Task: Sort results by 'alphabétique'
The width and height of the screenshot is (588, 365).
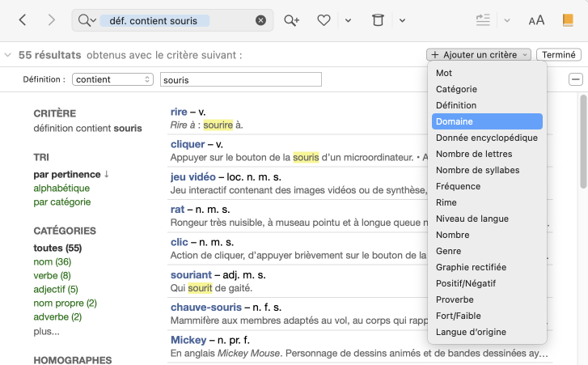Action: [x=61, y=188]
